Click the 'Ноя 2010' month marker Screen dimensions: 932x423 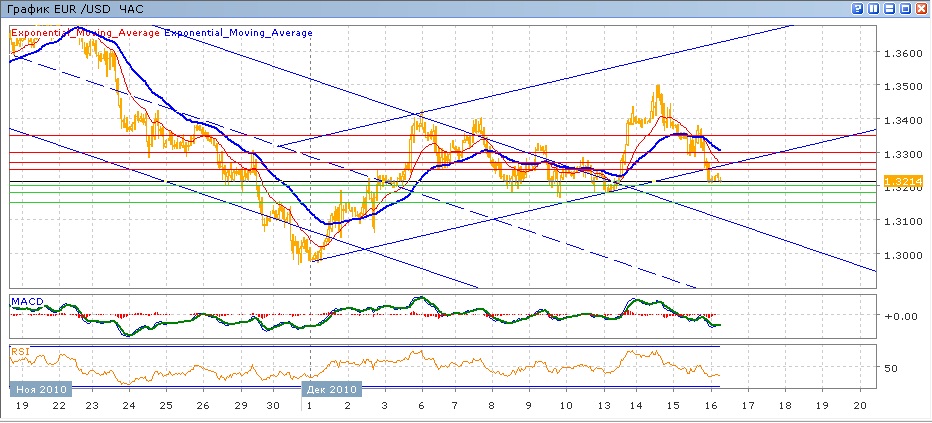click(x=43, y=388)
